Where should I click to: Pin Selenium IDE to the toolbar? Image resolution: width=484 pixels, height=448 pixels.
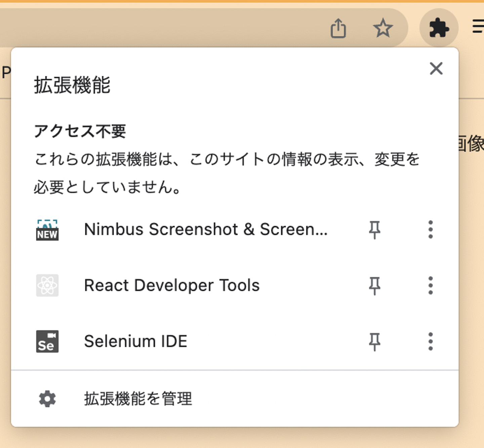tap(374, 342)
